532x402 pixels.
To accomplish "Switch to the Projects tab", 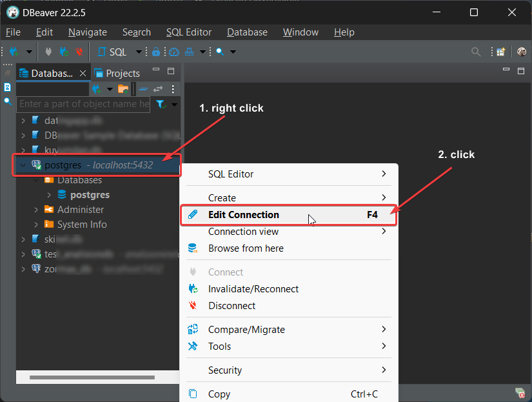I will 117,74.
